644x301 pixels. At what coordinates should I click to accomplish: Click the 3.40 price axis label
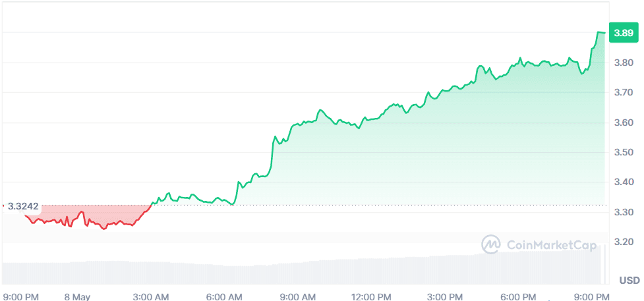click(623, 182)
